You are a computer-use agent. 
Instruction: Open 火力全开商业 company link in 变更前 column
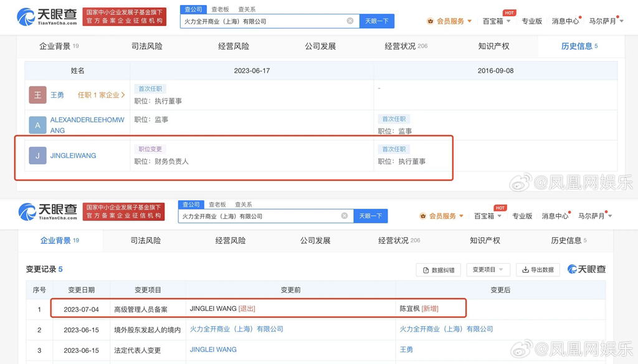(236, 329)
